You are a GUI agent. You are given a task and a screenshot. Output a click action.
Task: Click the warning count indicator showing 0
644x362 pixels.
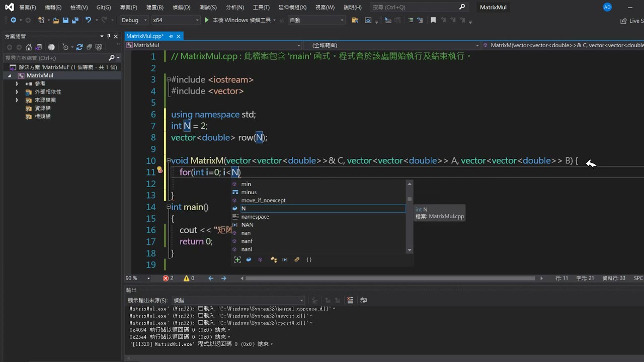[189, 278]
